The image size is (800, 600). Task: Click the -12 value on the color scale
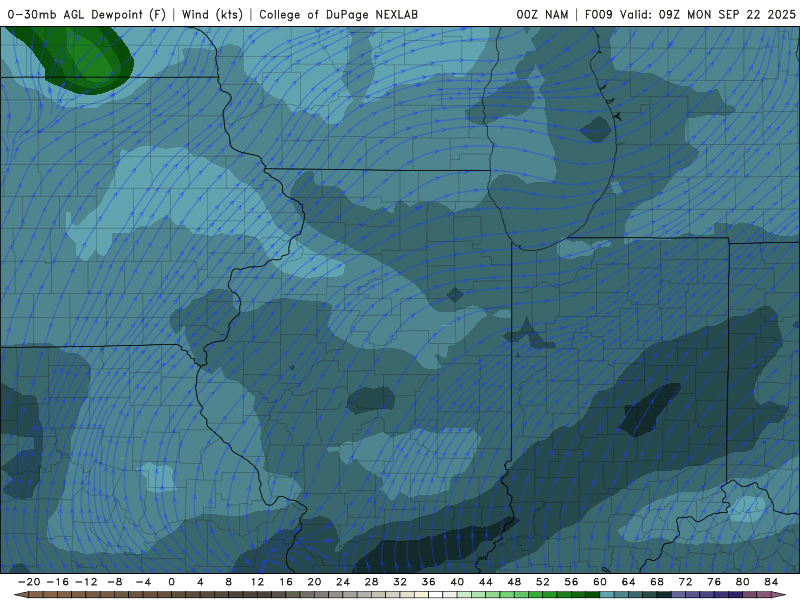86,582
